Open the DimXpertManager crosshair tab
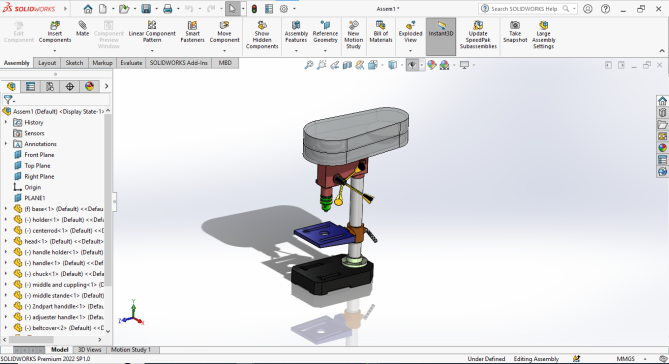 tap(70, 86)
